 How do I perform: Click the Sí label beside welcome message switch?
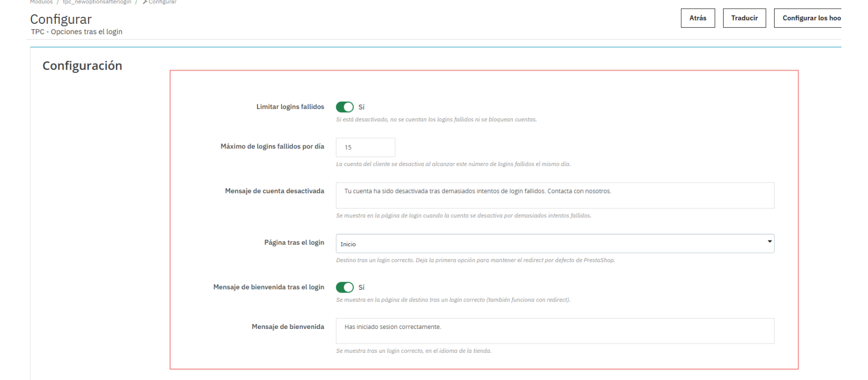pyautogui.click(x=361, y=288)
